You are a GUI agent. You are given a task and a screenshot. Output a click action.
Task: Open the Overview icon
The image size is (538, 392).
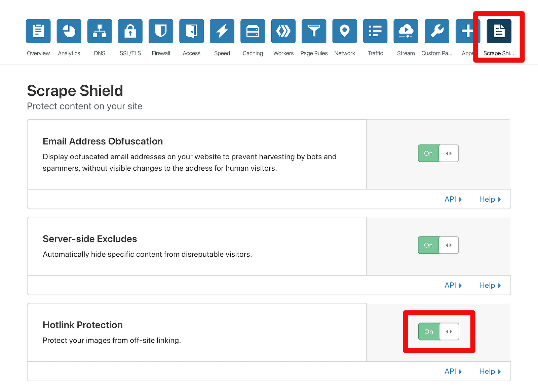point(38,31)
